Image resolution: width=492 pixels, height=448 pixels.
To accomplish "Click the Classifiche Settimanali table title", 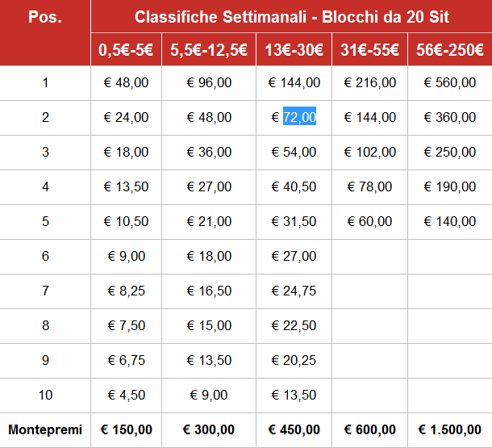I will (x=292, y=17).
